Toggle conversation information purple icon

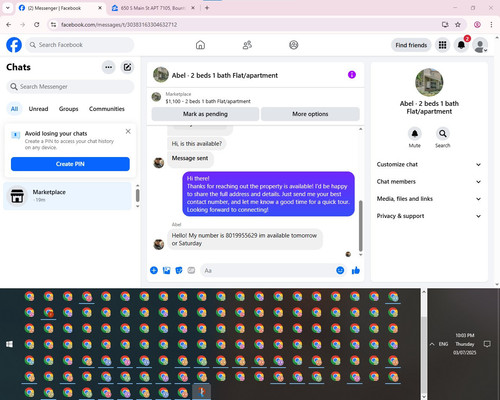point(352,75)
